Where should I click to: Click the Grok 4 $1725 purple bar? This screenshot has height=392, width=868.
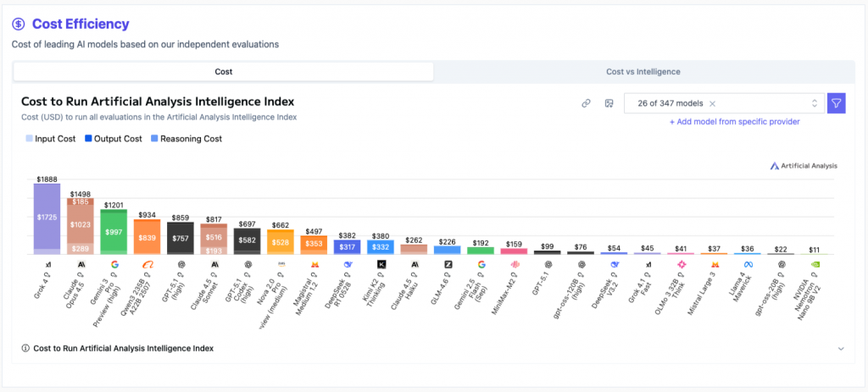(x=47, y=218)
